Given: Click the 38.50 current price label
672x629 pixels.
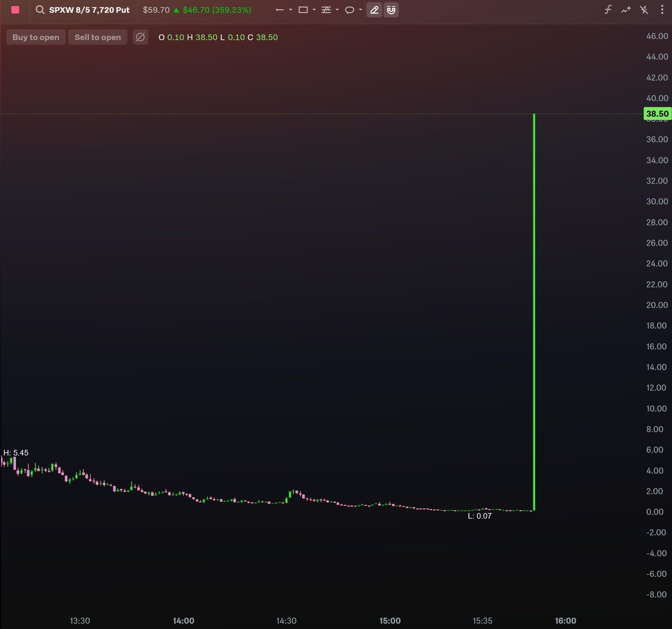Looking at the screenshot, I should point(657,114).
